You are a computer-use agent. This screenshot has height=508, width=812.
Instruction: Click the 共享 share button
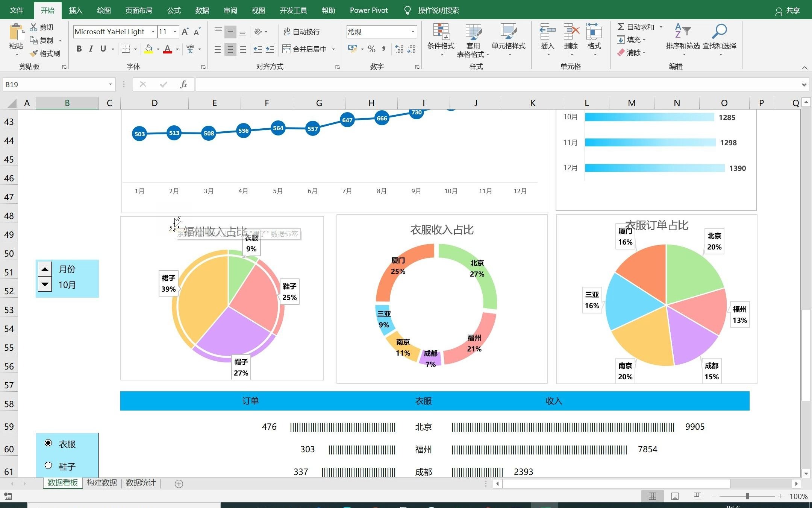point(788,11)
